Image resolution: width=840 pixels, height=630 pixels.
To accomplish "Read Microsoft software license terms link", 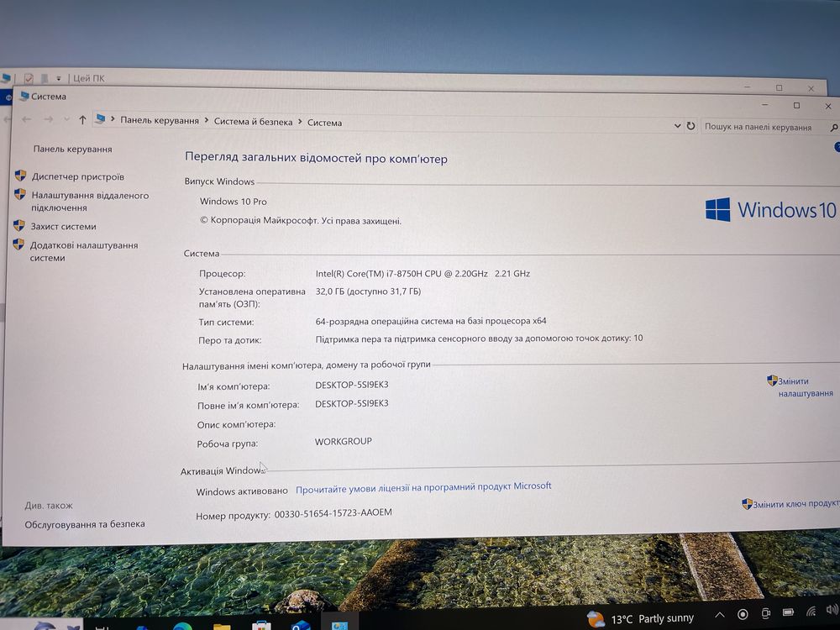I will click(423, 487).
